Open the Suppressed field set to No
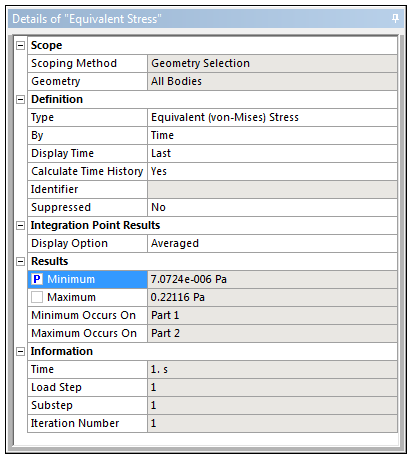The width and height of the screenshot is (412, 459). [272, 207]
